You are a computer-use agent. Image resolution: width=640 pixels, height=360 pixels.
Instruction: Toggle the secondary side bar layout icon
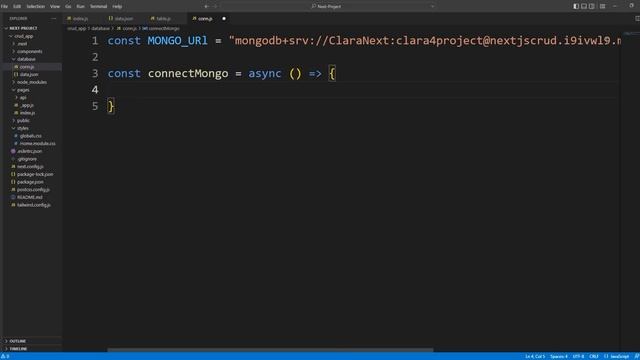tap(591, 7)
